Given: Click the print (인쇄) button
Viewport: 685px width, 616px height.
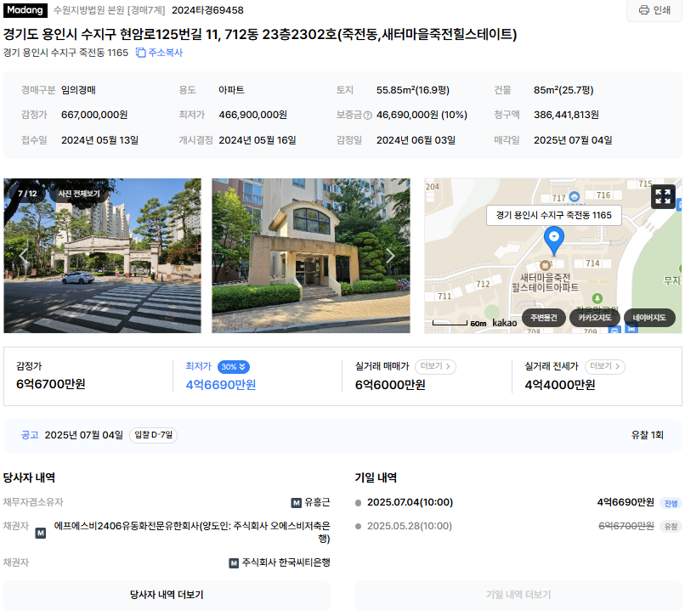Looking at the screenshot, I should pos(654,10).
